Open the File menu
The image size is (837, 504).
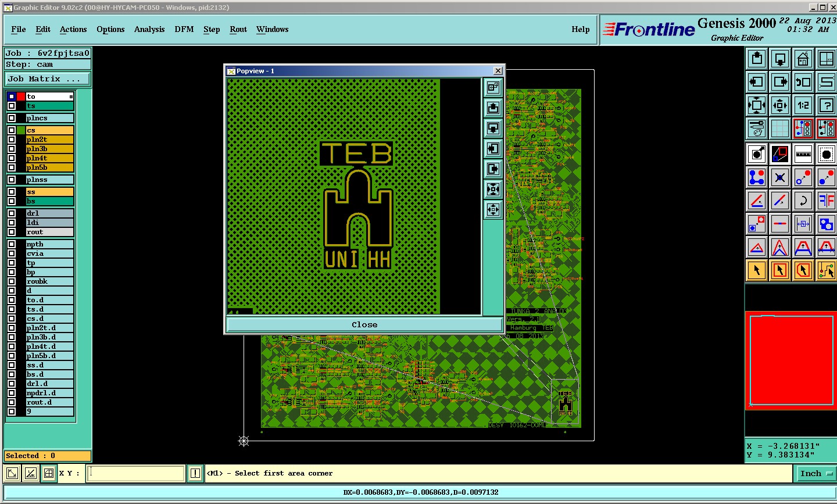click(x=19, y=29)
